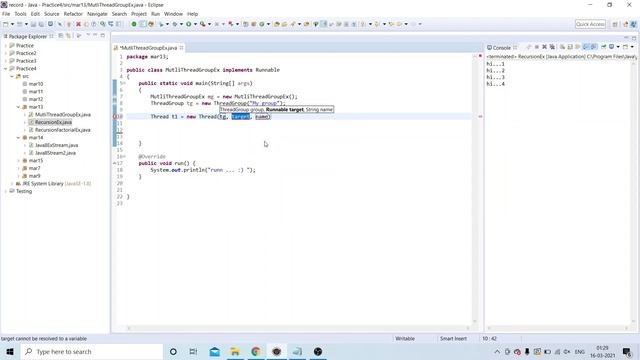Click the Debug bug icon in toolbar
The image size is (640, 360).
point(175,24)
